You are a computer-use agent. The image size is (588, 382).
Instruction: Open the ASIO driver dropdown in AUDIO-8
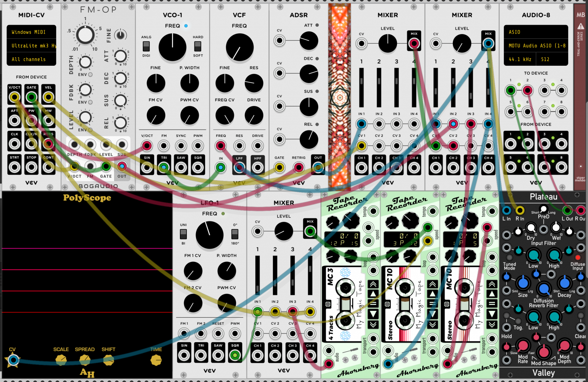(x=536, y=32)
